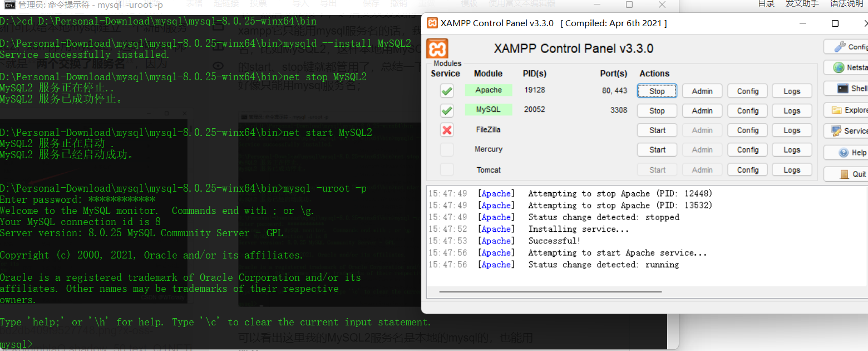View the Apache Logs menu
The image size is (868, 351).
792,91
